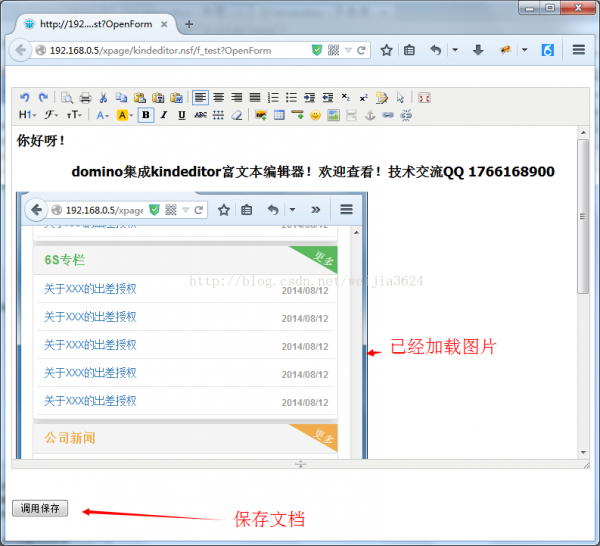600x546 pixels.
Task: Toggle justify full alignment
Action: point(255,98)
